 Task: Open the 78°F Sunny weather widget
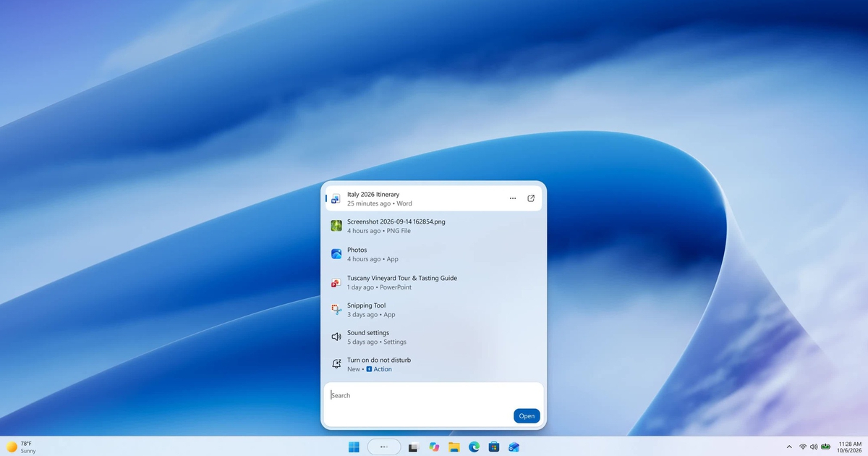[x=21, y=447]
